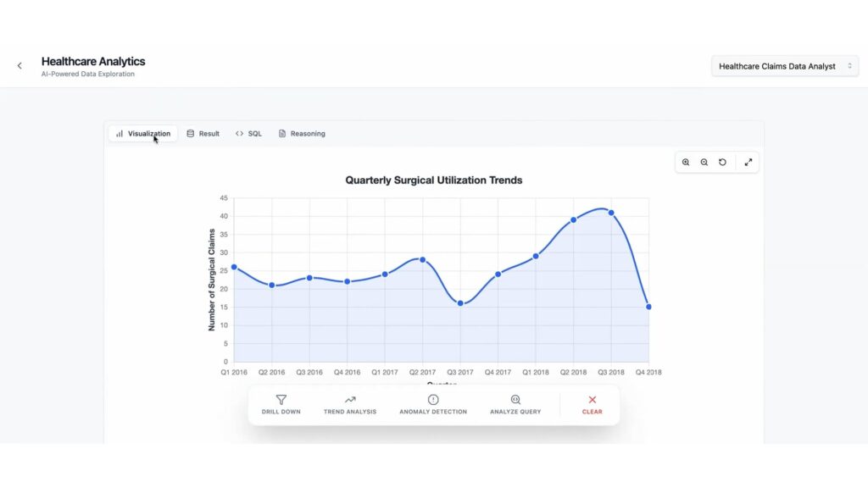Expand chart to fullscreen
The image size is (868, 488).
click(748, 162)
